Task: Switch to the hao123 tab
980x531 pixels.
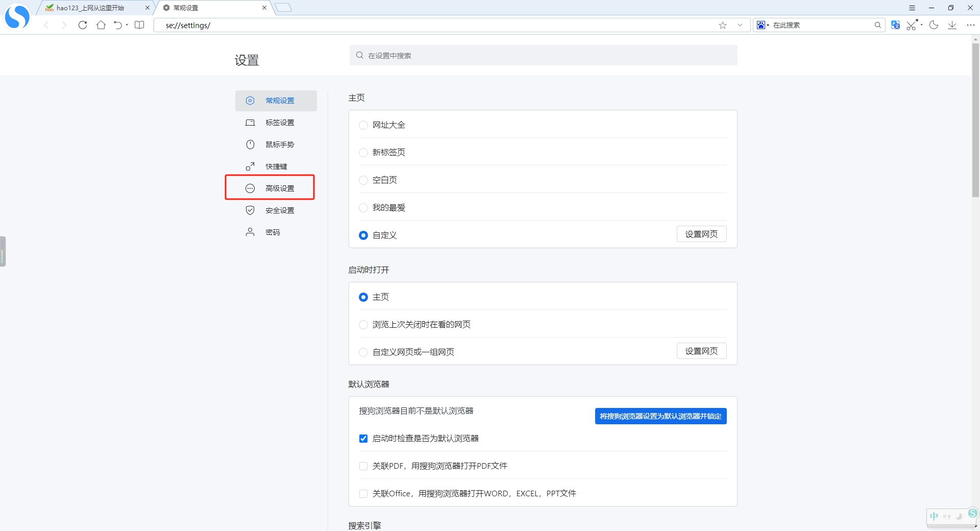Action: click(90, 8)
